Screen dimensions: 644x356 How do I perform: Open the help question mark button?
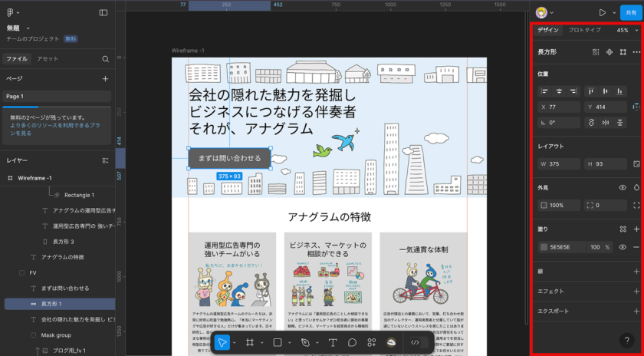[x=626, y=340]
